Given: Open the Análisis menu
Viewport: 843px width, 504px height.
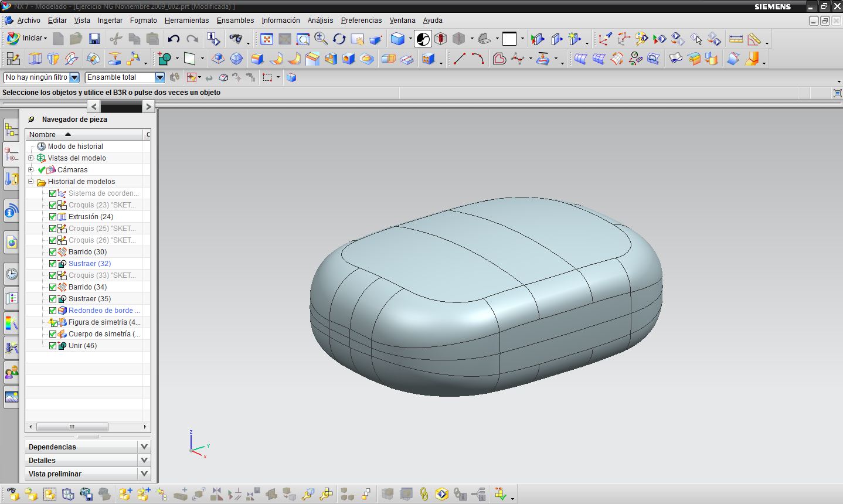Looking at the screenshot, I should [x=320, y=20].
